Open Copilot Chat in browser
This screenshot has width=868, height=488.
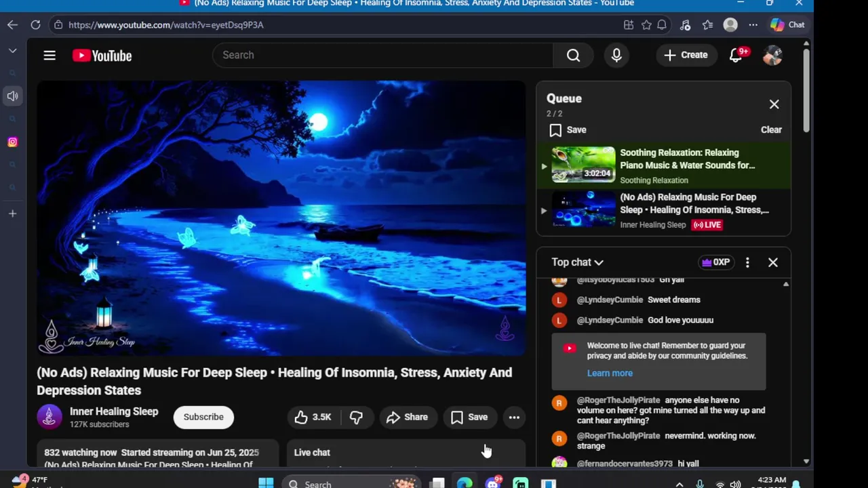[x=787, y=25]
